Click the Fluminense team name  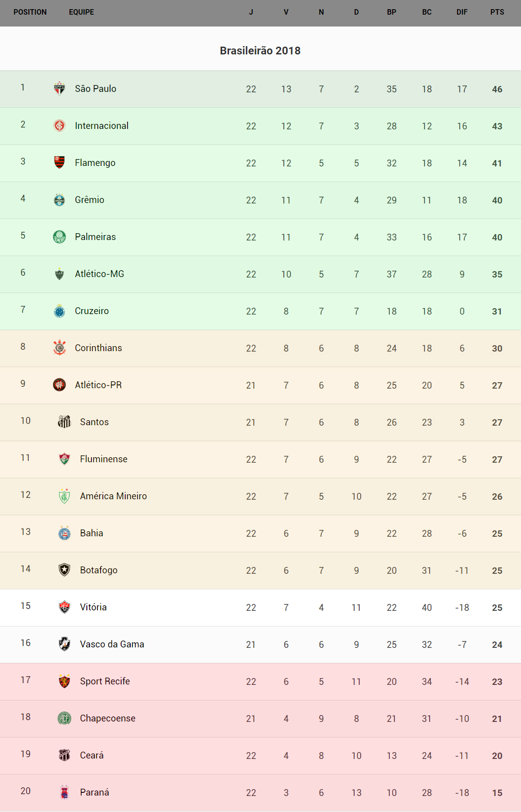click(x=104, y=459)
